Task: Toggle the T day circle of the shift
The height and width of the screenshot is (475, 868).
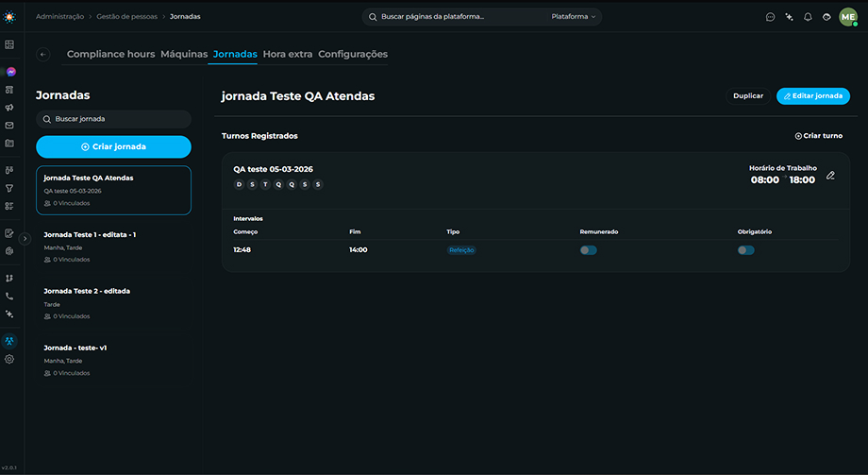Action: click(x=265, y=184)
